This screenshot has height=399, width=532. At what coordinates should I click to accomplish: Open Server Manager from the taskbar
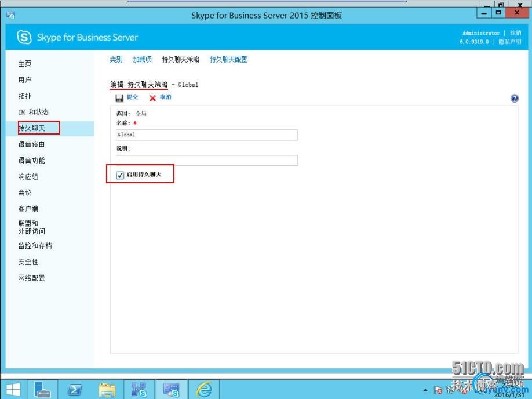coord(42,390)
